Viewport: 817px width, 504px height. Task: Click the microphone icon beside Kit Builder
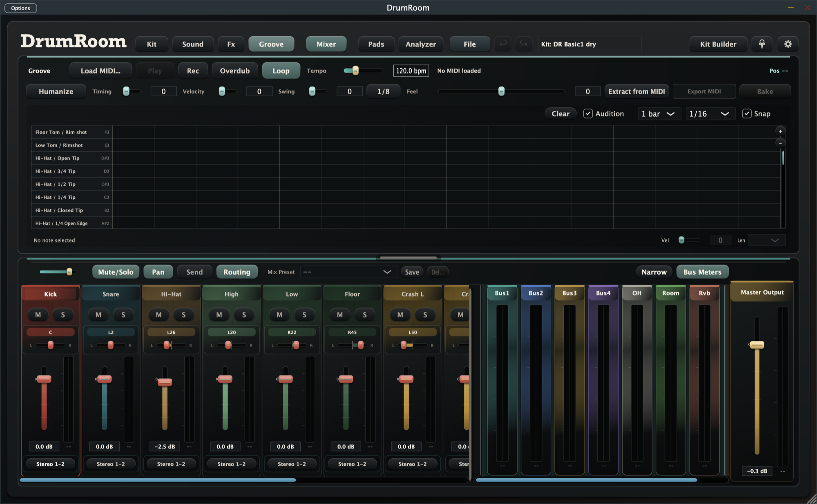[x=762, y=44]
